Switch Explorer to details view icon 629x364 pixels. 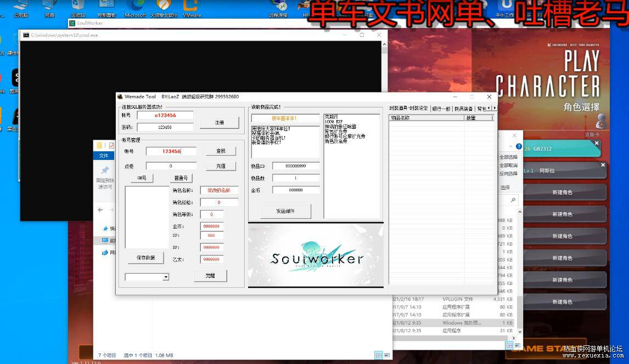coord(379,355)
